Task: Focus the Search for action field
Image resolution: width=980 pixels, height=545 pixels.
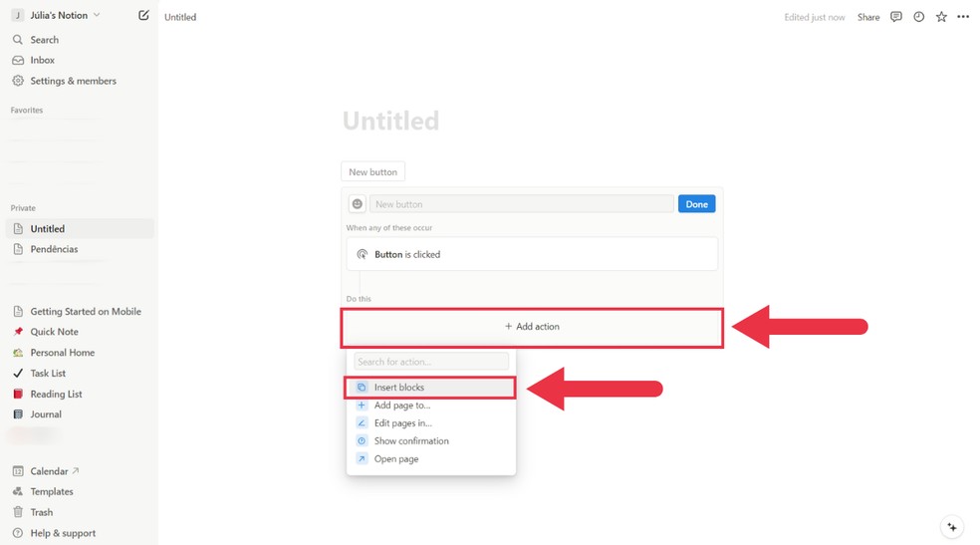Action: (431, 362)
